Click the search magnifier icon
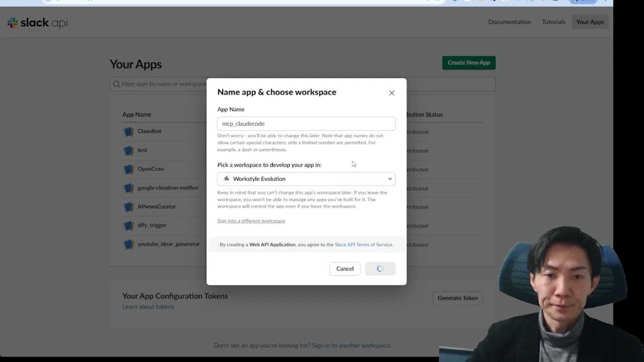Image resolution: width=644 pixels, height=362 pixels. coord(116,84)
